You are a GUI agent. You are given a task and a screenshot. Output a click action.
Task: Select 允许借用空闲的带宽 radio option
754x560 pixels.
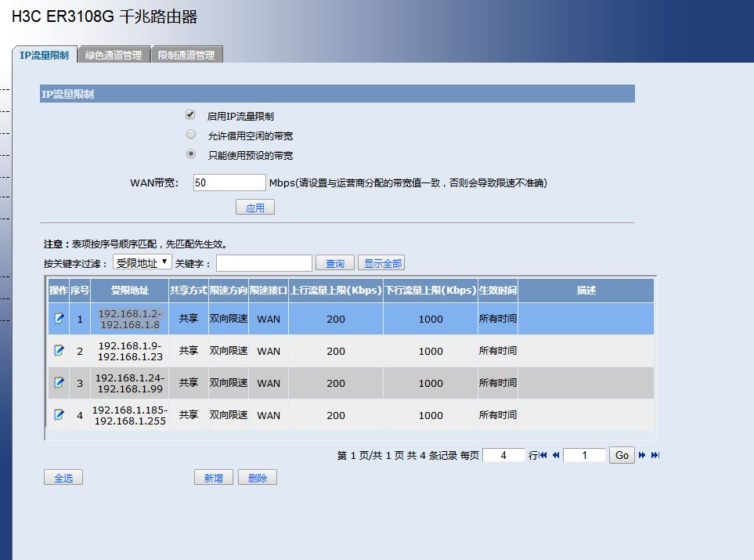point(191,134)
